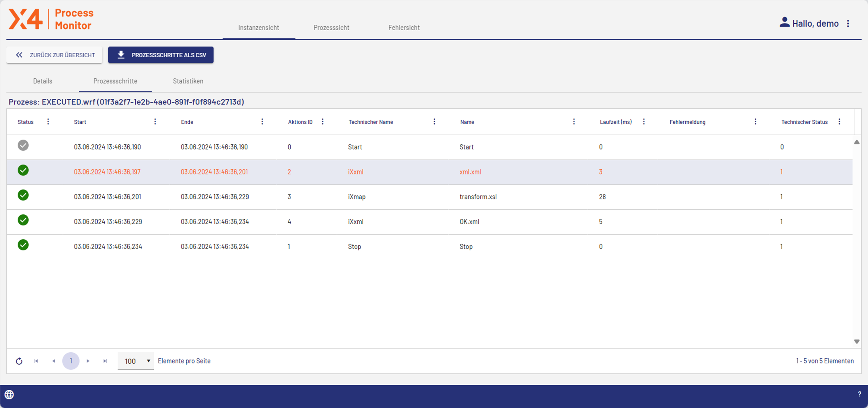Click Zurück zur Übersicht button

(x=55, y=55)
